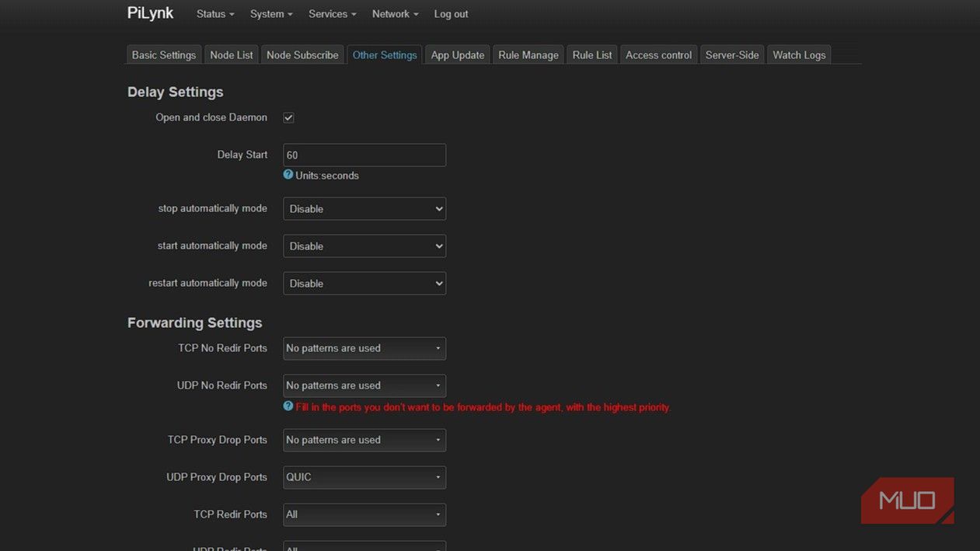The image size is (980, 551).
Task: Switch to the Rule List tab
Action: pyautogui.click(x=592, y=55)
